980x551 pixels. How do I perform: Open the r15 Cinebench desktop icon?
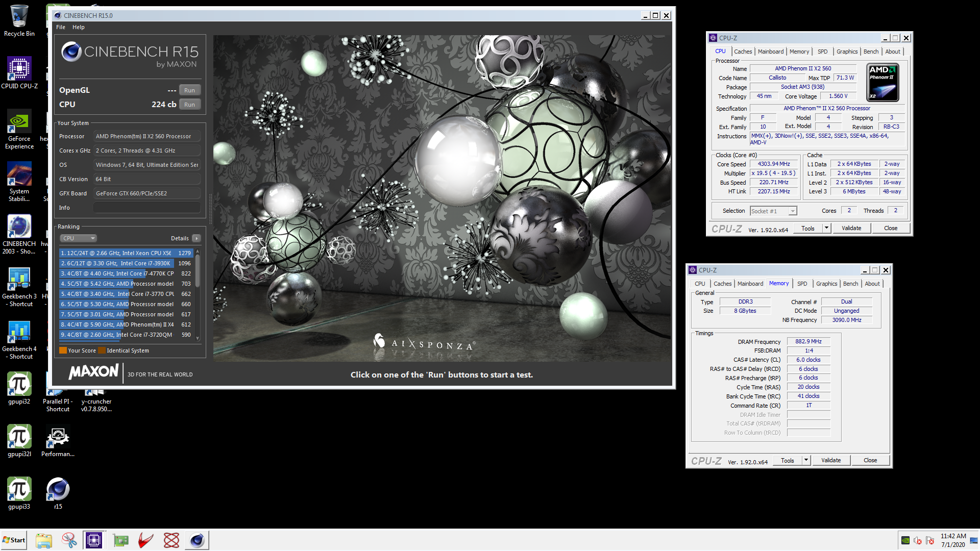pyautogui.click(x=58, y=493)
